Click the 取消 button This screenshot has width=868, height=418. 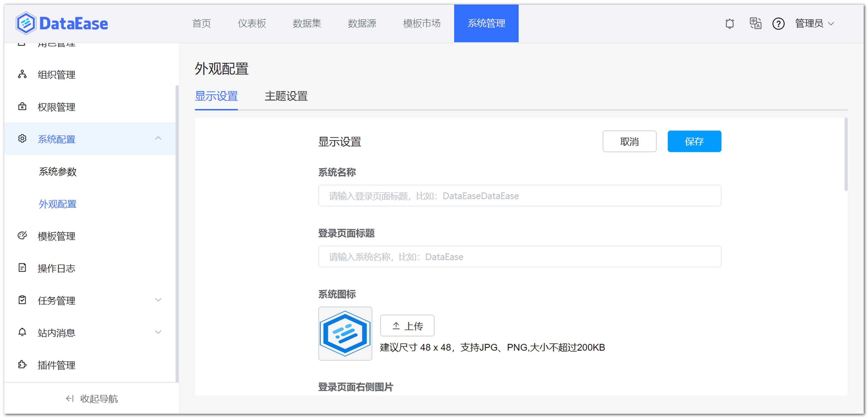coord(629,142)
